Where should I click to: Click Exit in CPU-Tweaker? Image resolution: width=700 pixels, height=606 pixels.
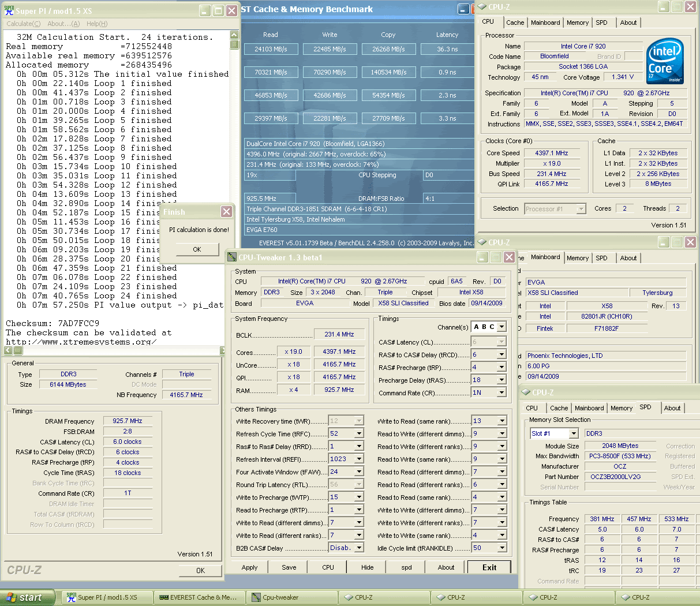coord(489,567)
